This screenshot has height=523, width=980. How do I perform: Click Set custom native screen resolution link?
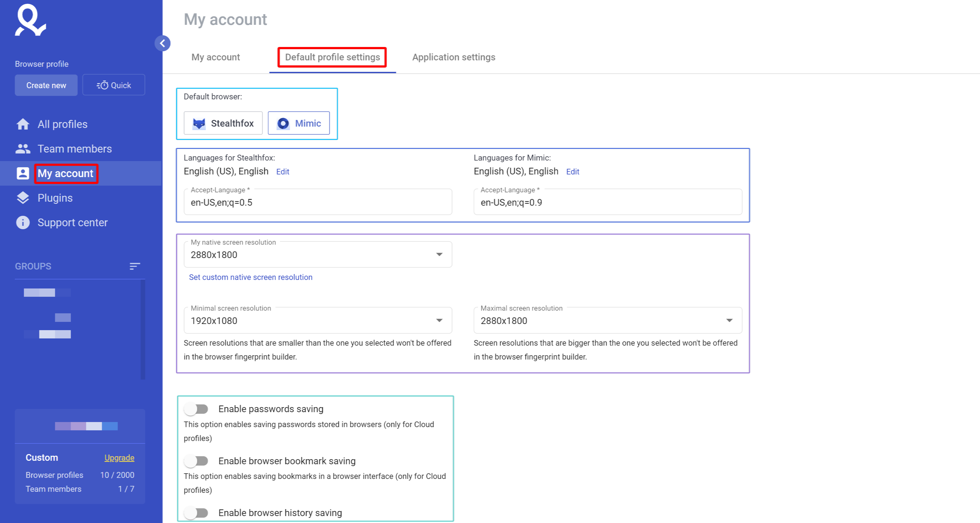(x=251, y=277)
